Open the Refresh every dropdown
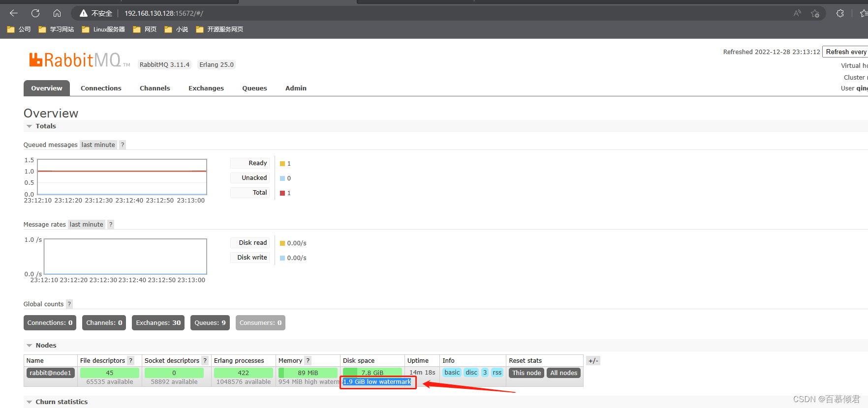Viewport: 868px width, 408px height. [x=846, y=52]
